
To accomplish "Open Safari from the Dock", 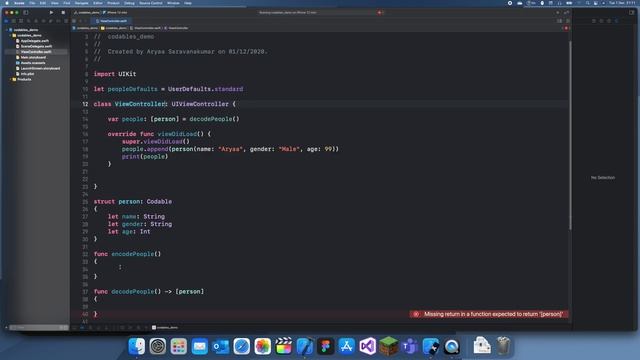I will click(x=242, y=346).
